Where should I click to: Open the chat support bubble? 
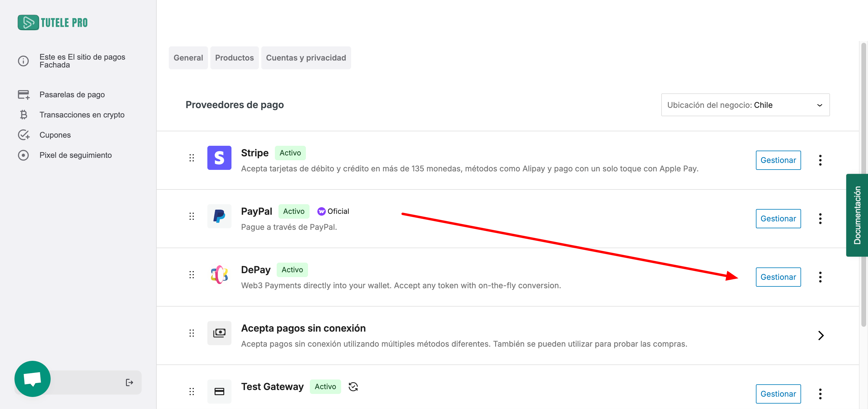click(x=32, y=379)
